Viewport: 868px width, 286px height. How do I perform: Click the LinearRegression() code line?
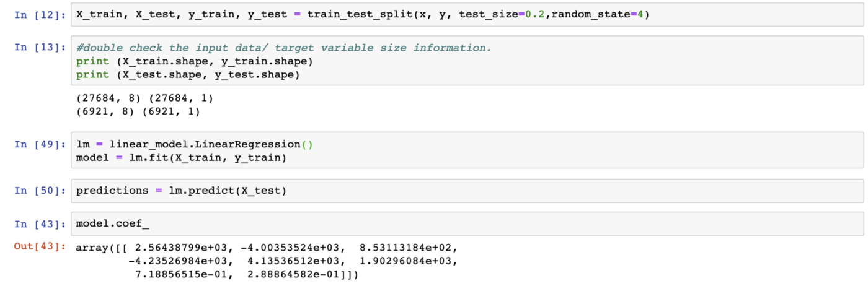coord(195,144)
